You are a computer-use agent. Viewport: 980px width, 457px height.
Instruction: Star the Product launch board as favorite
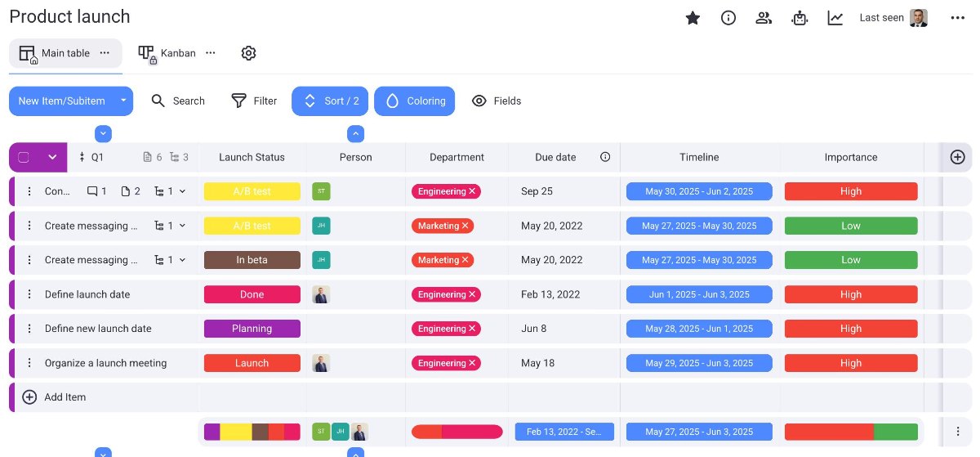click(x=693, y=18)
